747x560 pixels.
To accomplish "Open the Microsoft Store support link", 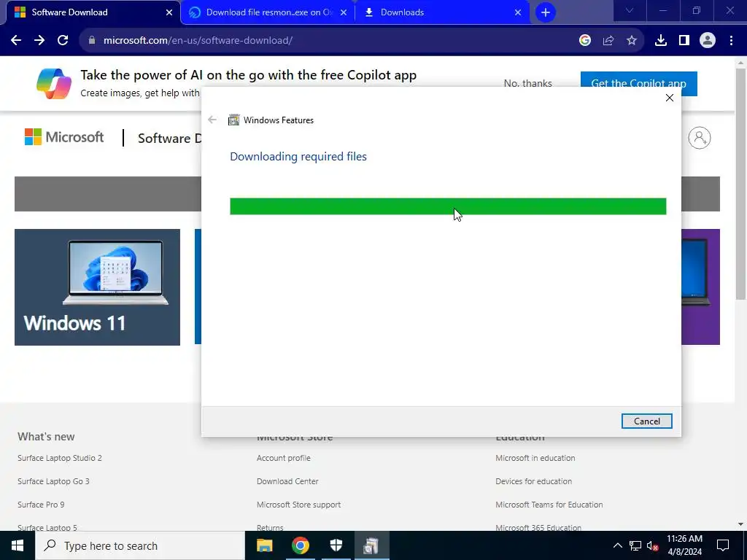I will pyautogui.click(x=298, y=505).
